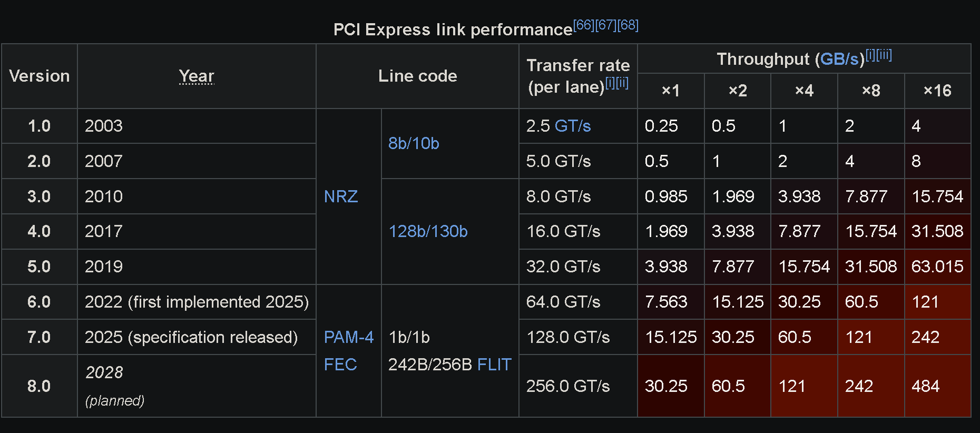This screenshot has height=433, width=980.
Task: Open footnote [ii] beside per lane text
Action: (x=622, y=83)
